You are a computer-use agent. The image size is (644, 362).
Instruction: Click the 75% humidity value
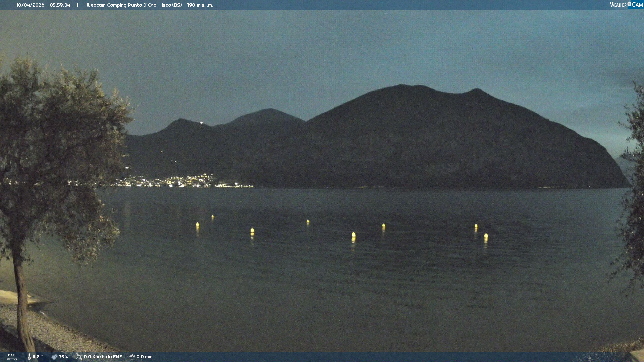[63, 357]
